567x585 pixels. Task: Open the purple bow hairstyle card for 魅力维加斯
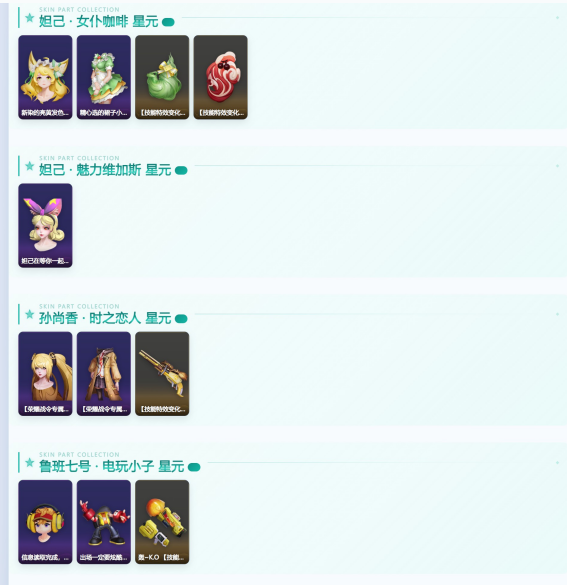[45, 225]
